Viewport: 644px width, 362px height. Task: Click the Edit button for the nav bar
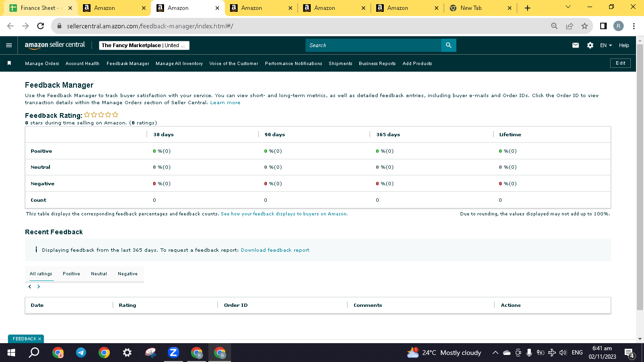click(620, 63)
